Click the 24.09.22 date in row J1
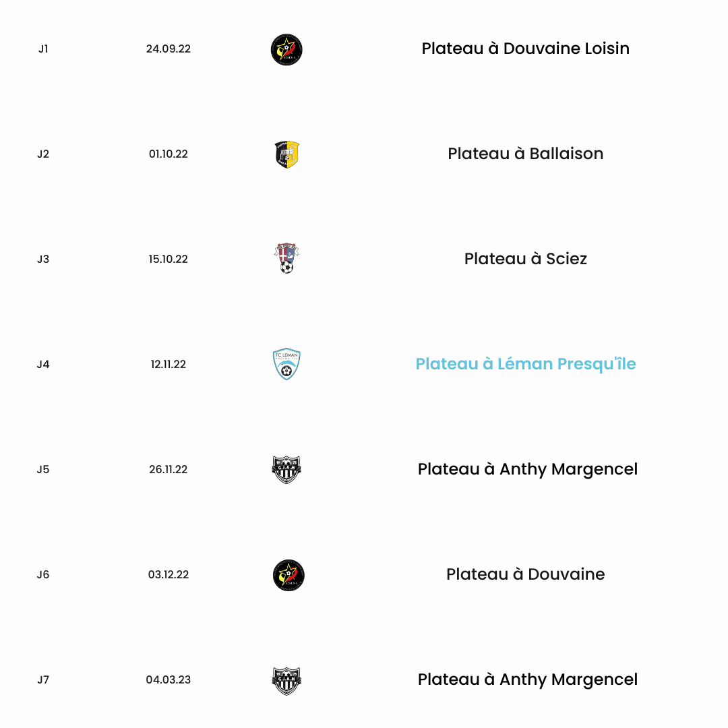Screen dimensions: 728x728 tap(169, 49)
